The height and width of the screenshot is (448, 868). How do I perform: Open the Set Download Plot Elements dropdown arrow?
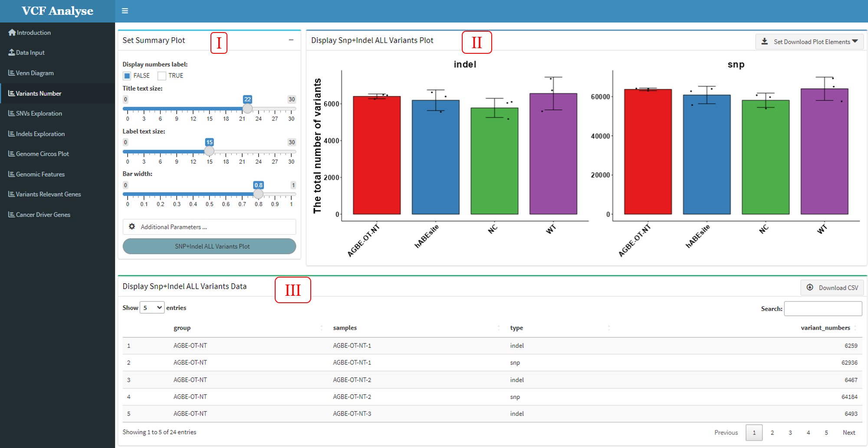point(855,41)
